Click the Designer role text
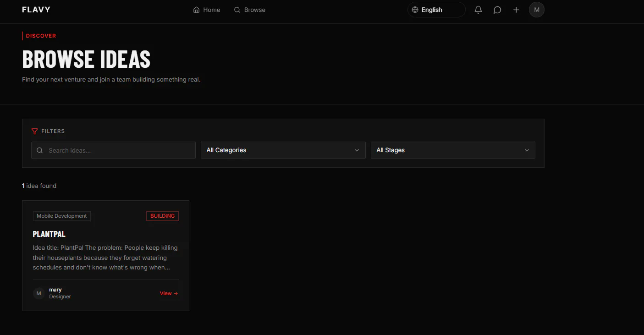The image size is (644, 335). (60, 297)
